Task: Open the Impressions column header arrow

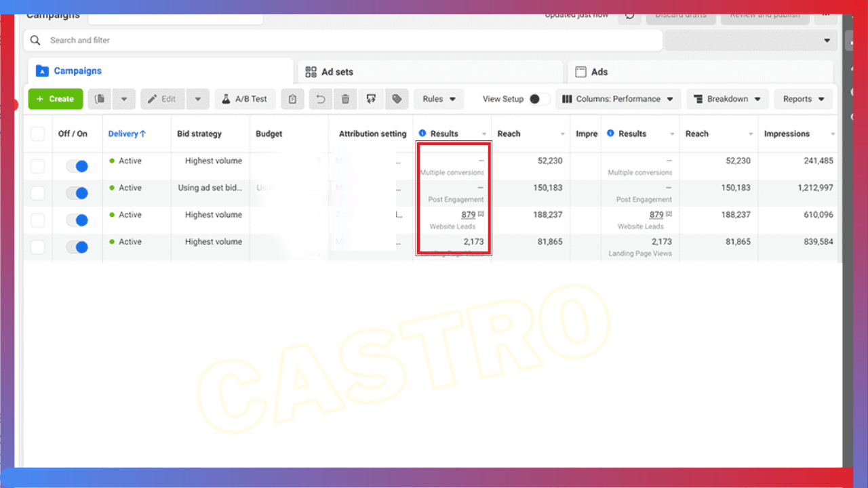Action: [833, 134]
